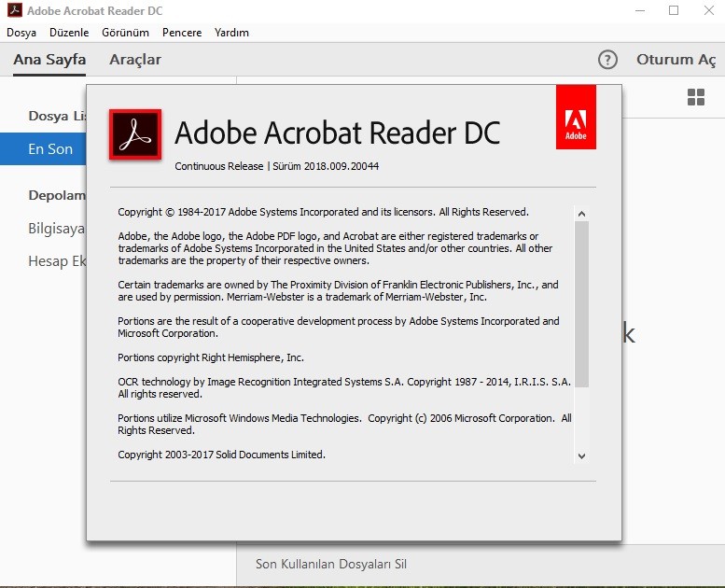Open the Pencere menu
725x588 pixels.
point(182,33)
